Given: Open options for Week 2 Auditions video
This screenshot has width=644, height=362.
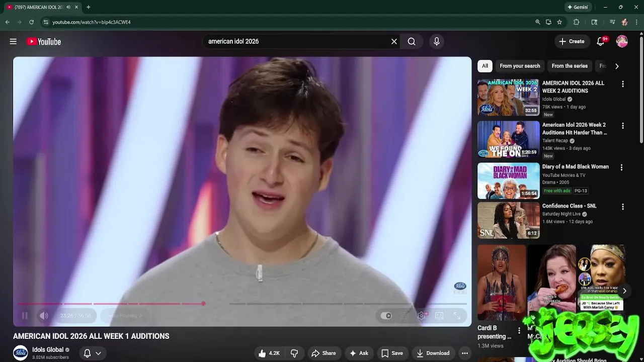Looking at the screenshot, I should click(623, 84).
